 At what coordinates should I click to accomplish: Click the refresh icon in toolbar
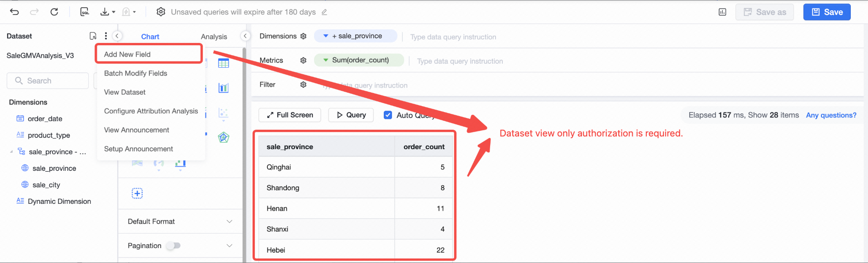(54, 12)
